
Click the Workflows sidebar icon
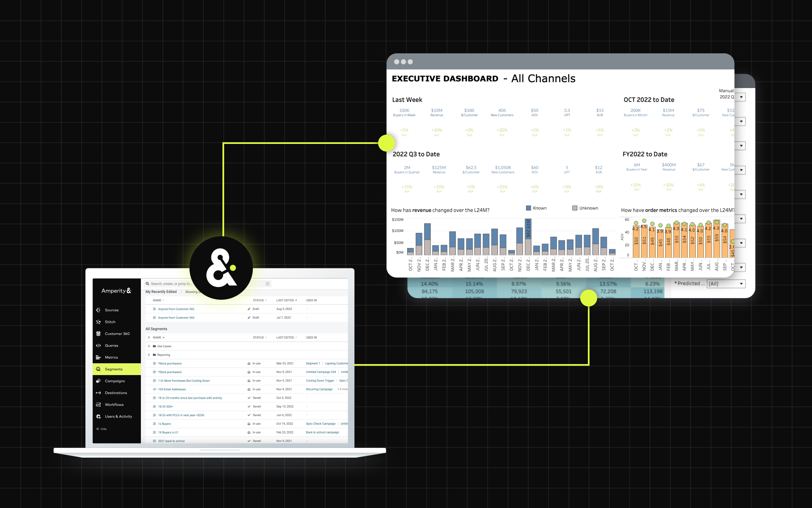(98, 405)
